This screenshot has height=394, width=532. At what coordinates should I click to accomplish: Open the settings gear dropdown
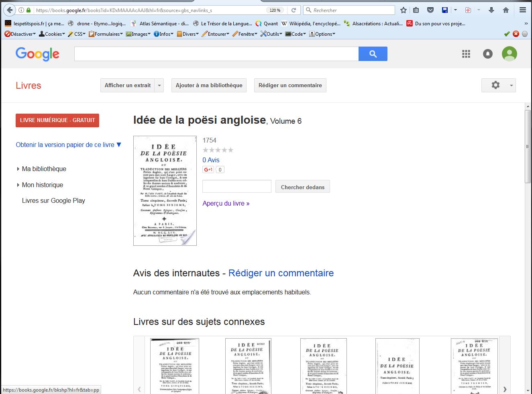coord(498,85)
